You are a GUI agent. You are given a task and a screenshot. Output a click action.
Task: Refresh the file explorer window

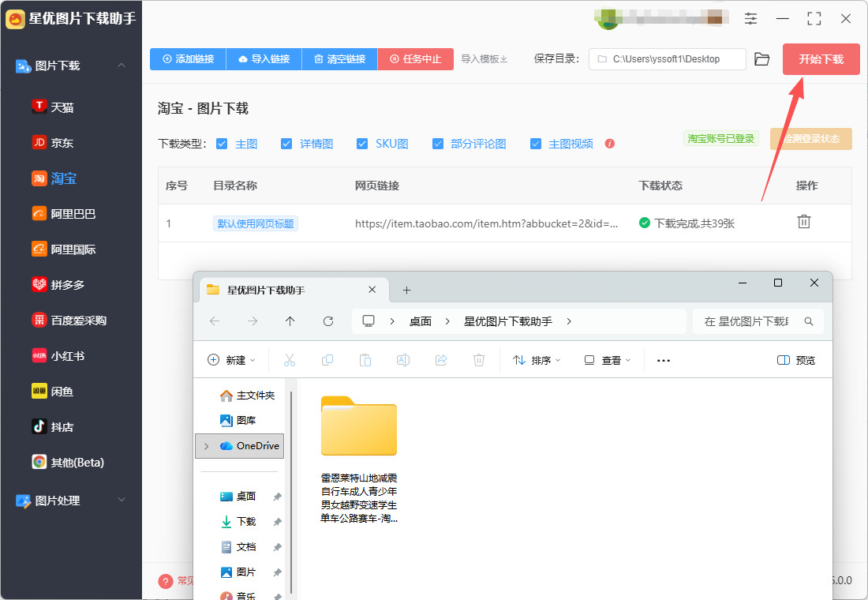point(328,321)
